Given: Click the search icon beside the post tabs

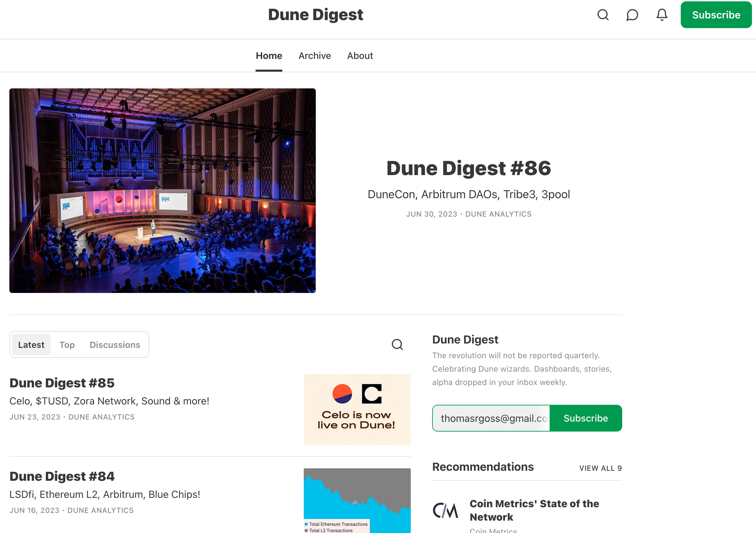Looking at the screenshot, I should click(x=397, y=344).
